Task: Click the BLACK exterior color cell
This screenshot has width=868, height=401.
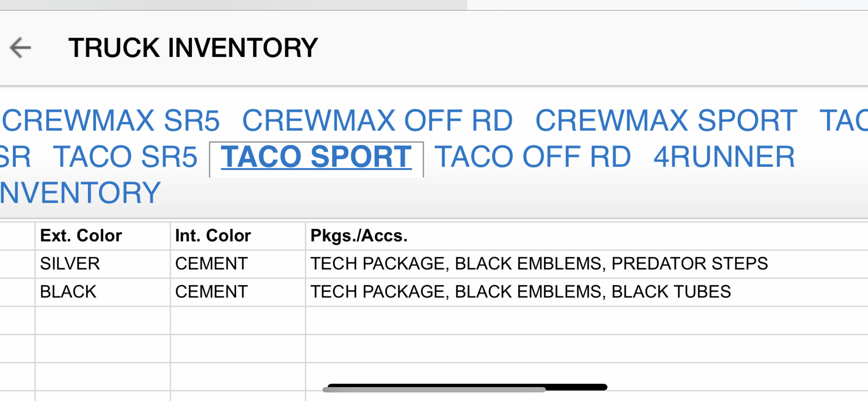Action: (103, 292)
